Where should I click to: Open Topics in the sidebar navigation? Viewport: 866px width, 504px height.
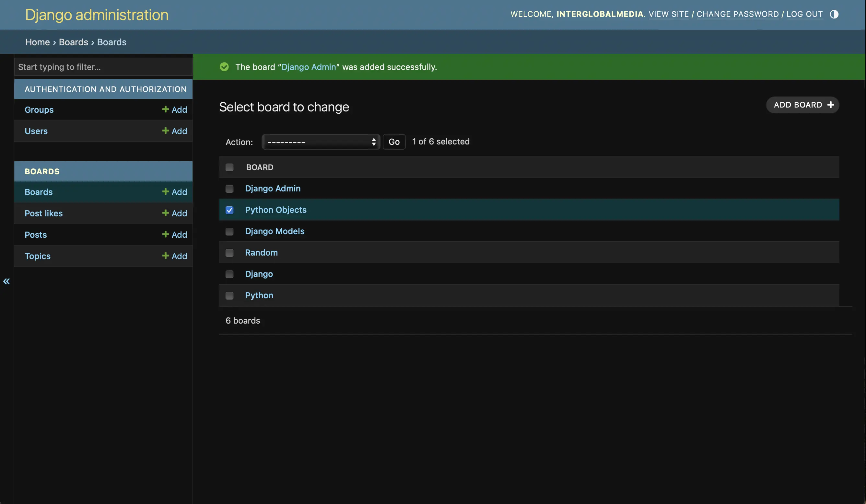pos(38,256)
